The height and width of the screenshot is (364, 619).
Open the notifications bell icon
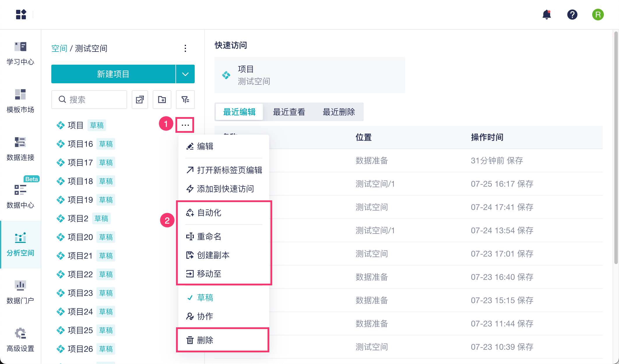coord(546,15)
